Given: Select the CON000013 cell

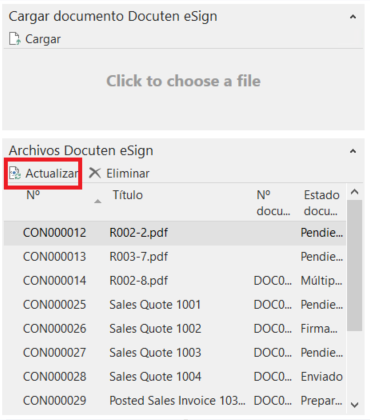Looking at the screenshot, I should click(x=54, y=257).
